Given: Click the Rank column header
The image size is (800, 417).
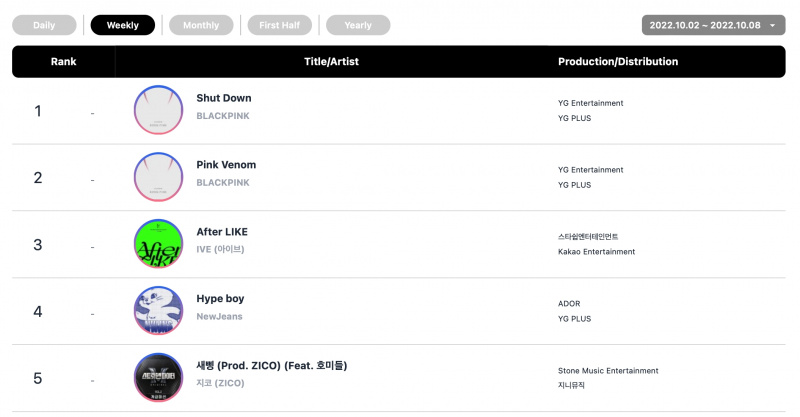Looking at the screenshot, I should (x=63, y=61).
